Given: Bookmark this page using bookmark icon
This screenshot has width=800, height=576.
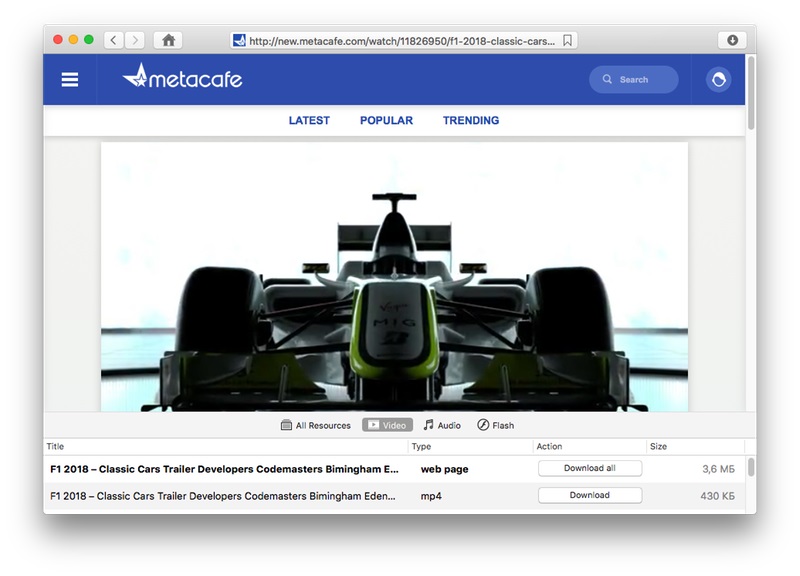Looking at the screenshot, I should [x=567, y=40].
